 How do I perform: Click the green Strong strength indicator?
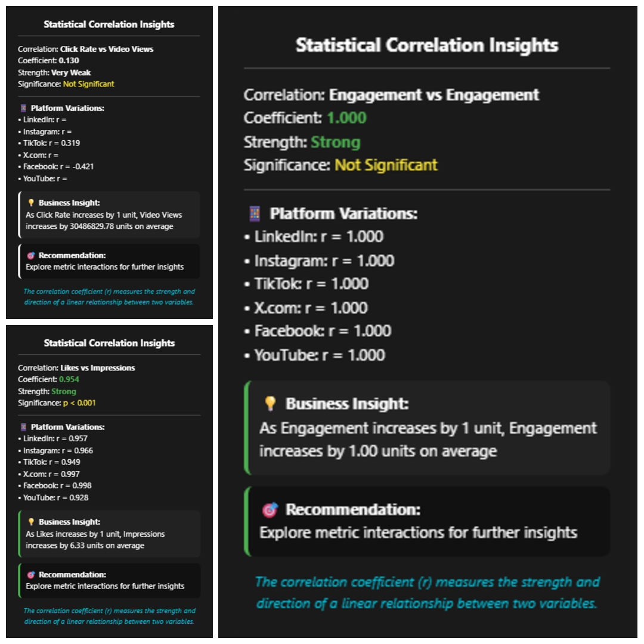(x=336, y=142)
